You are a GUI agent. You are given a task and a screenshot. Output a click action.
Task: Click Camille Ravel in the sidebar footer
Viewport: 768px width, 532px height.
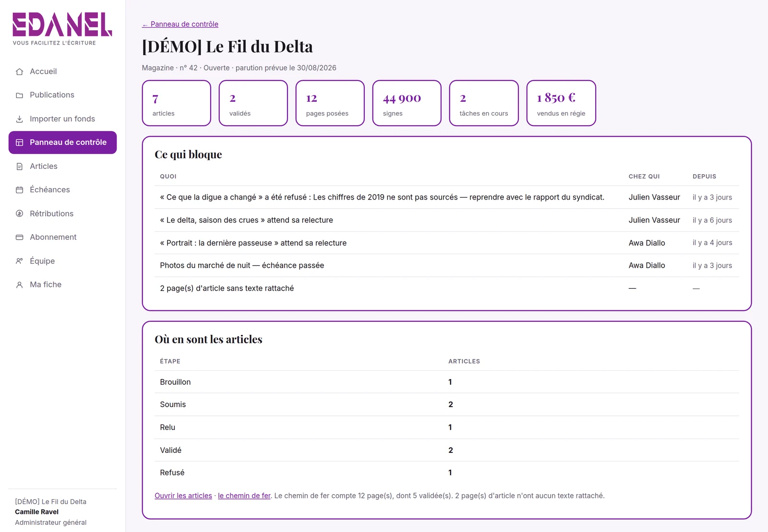pyautogui.click(x=36, y=512)
